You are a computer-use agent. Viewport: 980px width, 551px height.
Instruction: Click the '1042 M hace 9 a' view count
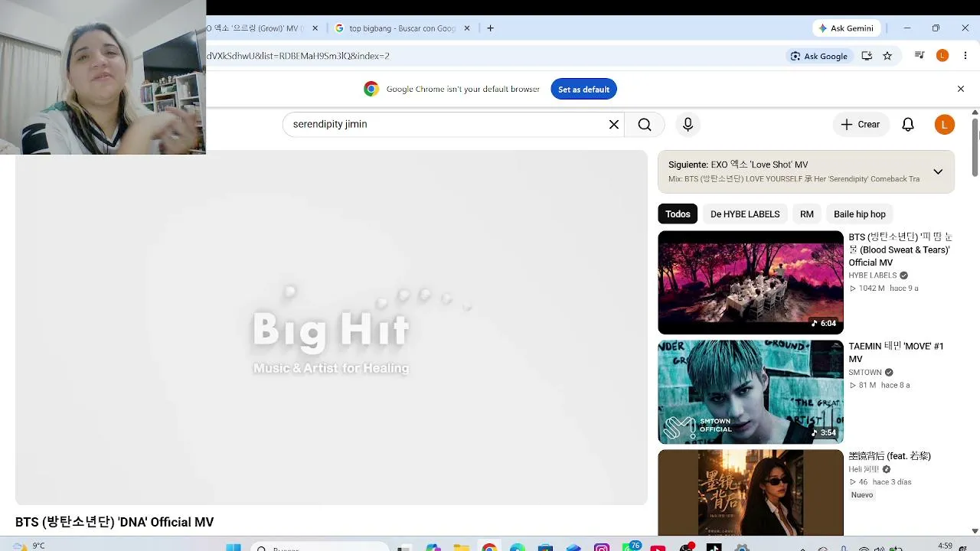click(x=884, y=289)
